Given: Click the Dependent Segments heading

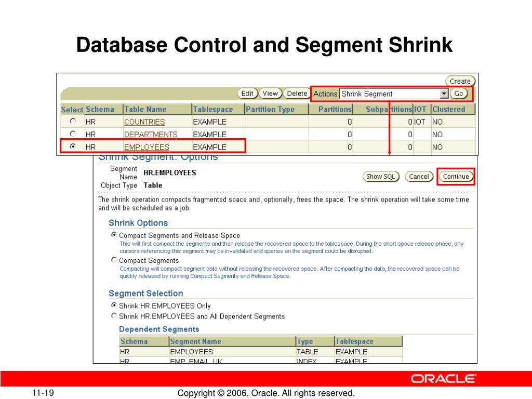Looking at the screenshot, I should click(159, 329).
